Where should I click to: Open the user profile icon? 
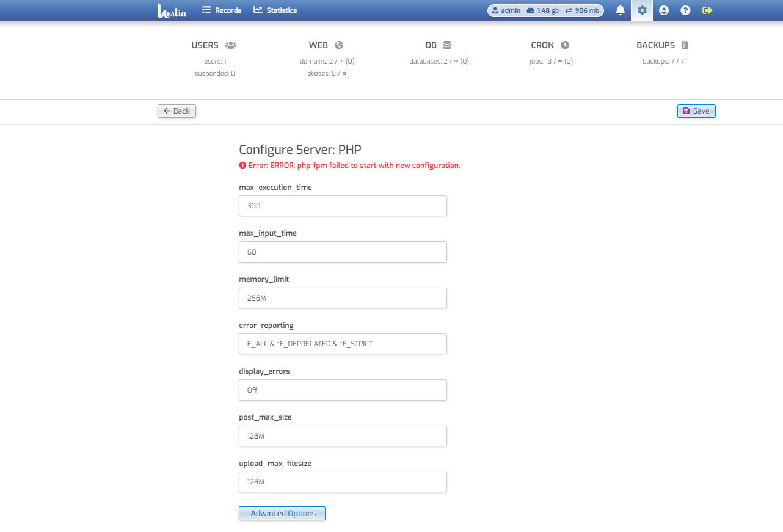663,10
